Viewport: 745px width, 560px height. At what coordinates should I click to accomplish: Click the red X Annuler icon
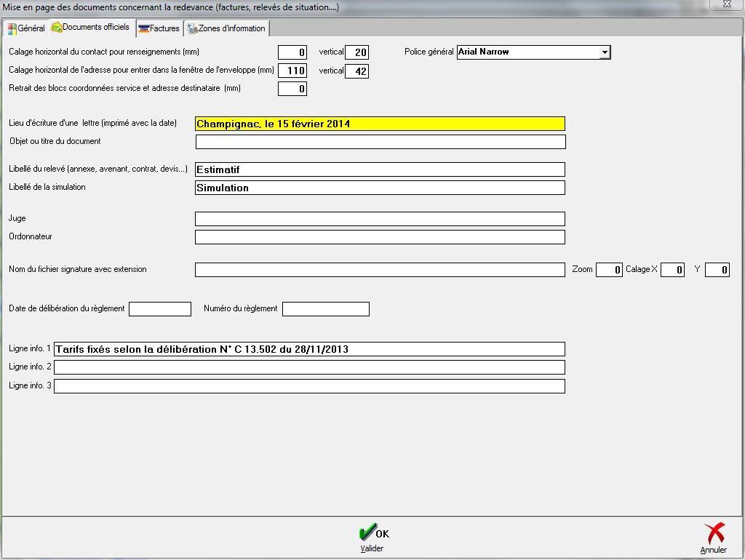coord(714,535)
